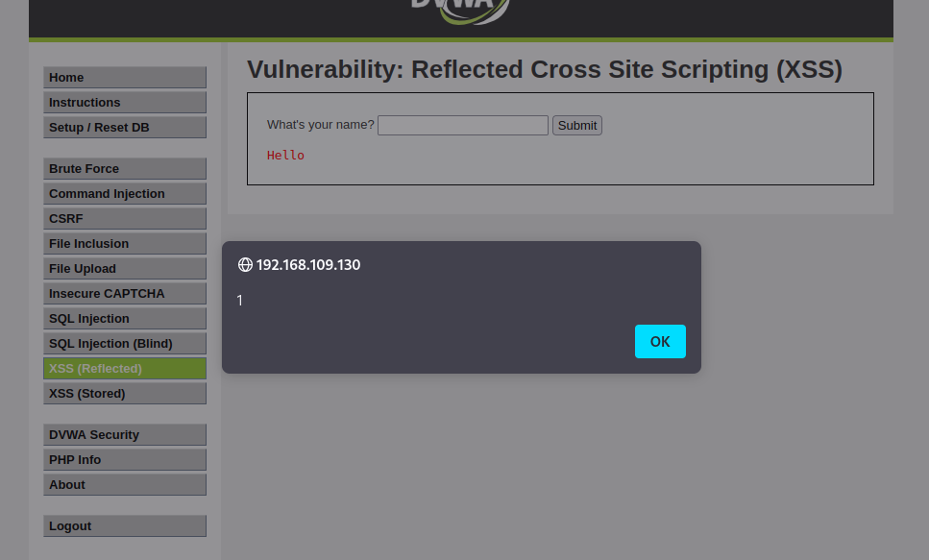Image resolution: width=929 pixels, height=560 pixels.
Task: Go to Setup / Reset DB
Action: pos(125,128)
